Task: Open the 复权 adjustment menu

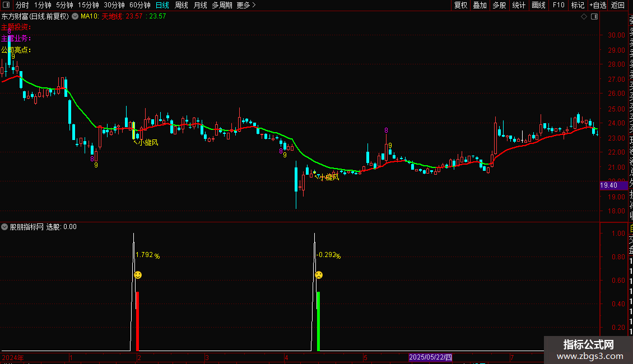Action: click(x=460, y=5)
